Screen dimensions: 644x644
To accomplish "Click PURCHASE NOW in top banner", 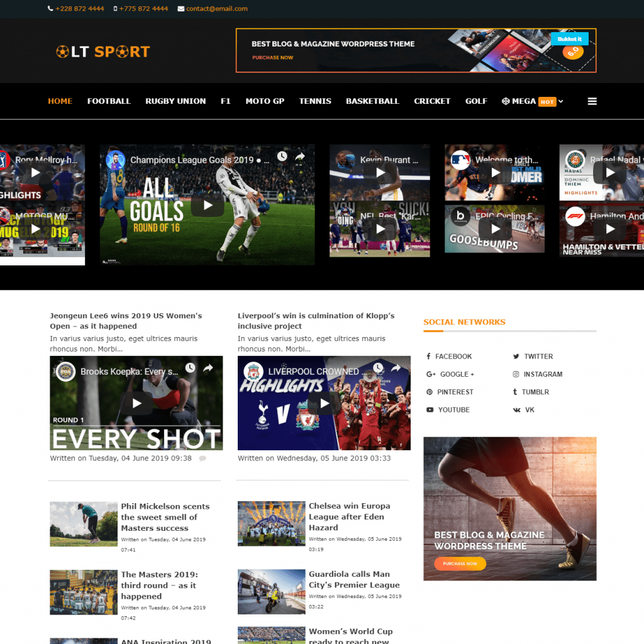I will click(x=273, y=57).
